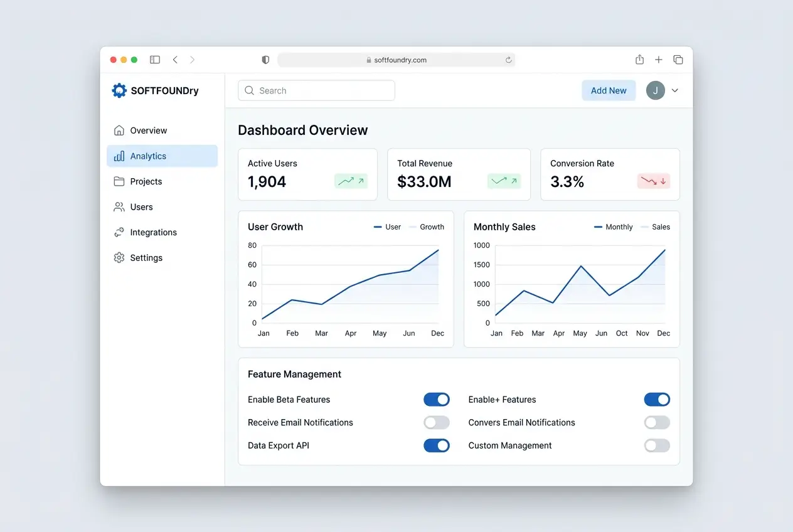Open Integrations via its link icon

pyautogui.click(x=119, y=232)
